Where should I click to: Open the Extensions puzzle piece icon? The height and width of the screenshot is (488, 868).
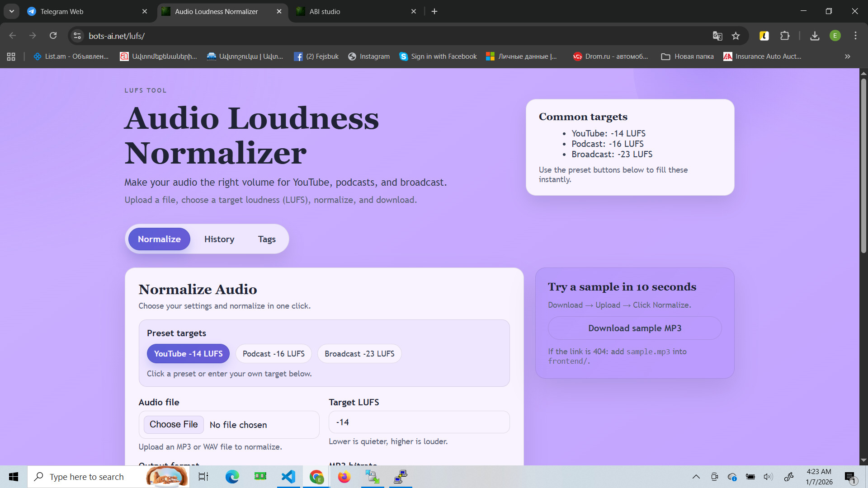(785, 36)
